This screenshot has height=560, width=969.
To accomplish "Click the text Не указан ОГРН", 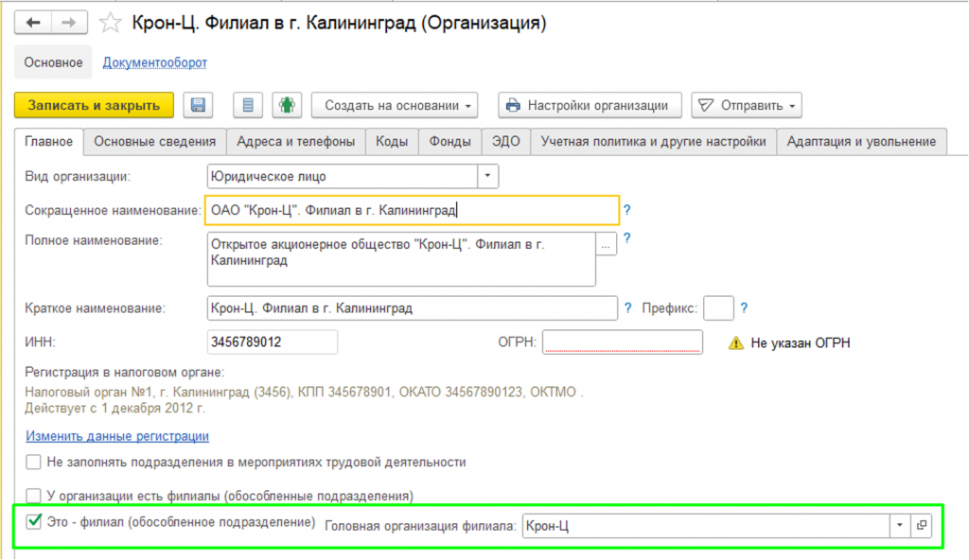I will pos(801,343).
